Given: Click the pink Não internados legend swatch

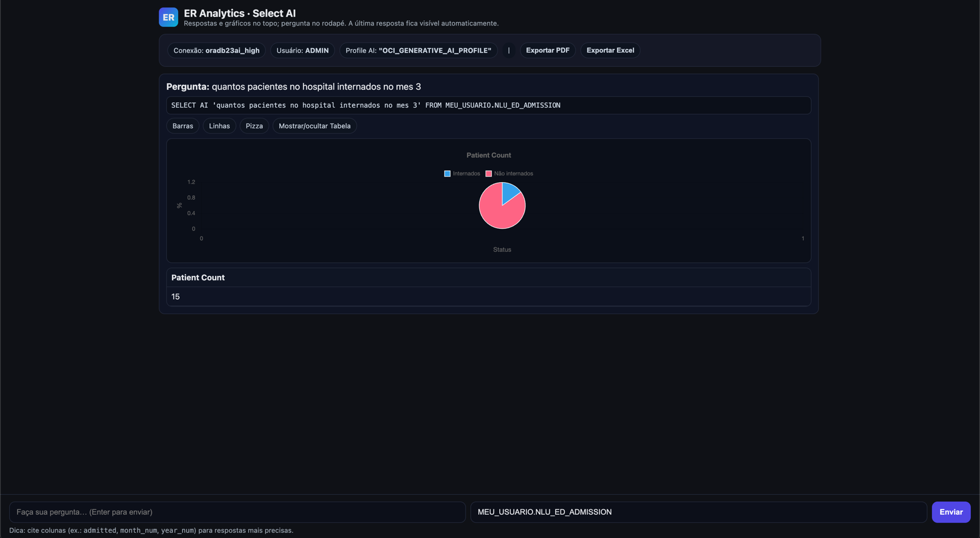Looking at the screenshot, I should click(x=488, y=174).
